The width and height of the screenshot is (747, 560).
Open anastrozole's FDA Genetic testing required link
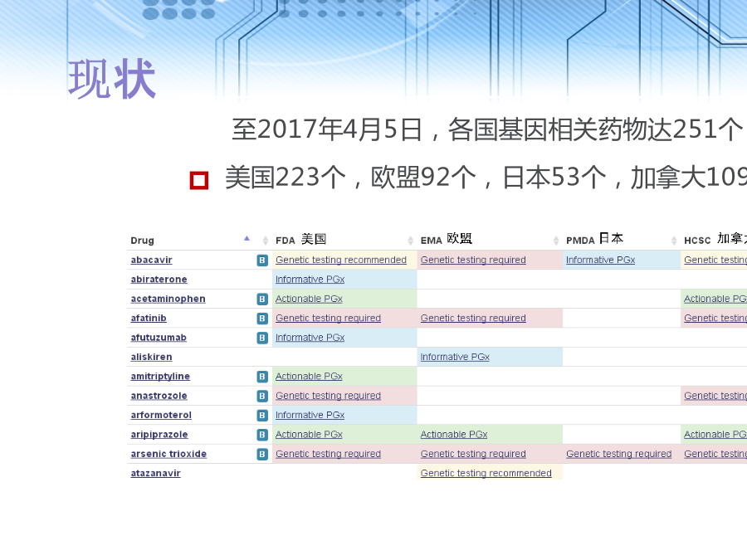(x=328, y=396)
